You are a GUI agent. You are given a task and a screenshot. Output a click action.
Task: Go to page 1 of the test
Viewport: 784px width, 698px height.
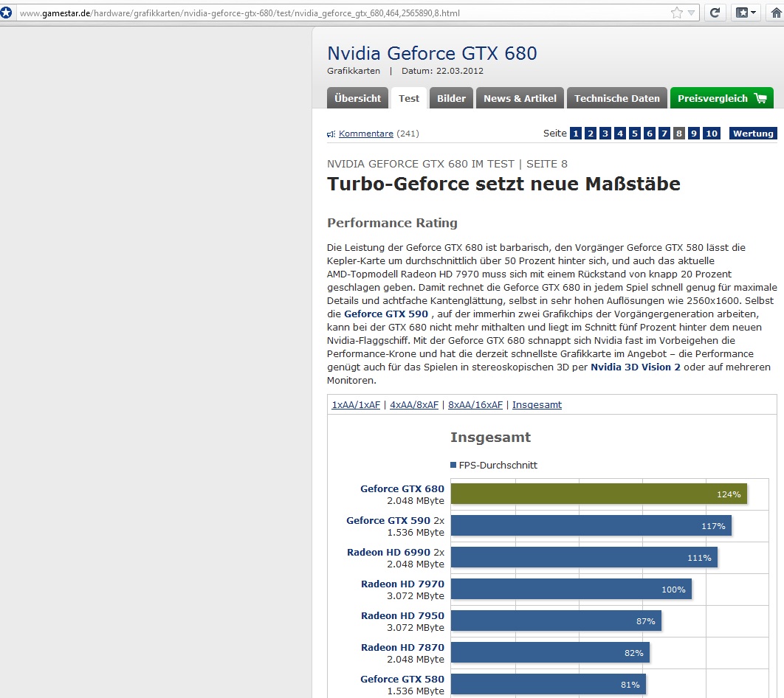click(576, 134)
